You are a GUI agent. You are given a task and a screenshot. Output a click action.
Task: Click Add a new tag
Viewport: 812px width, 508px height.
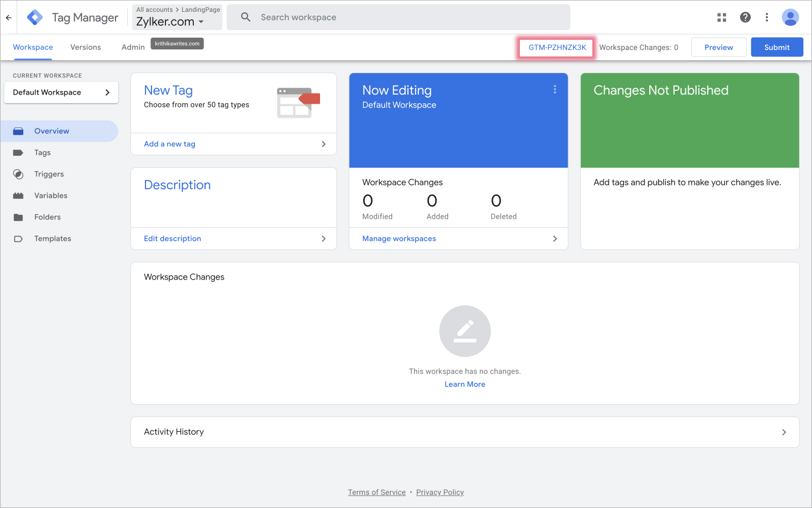coord(170,144)
